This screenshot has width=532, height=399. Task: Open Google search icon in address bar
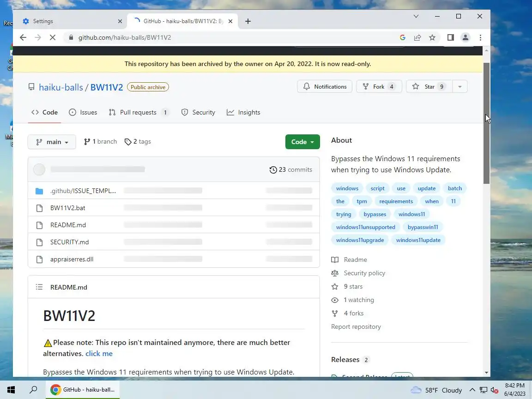click(403, 38)
